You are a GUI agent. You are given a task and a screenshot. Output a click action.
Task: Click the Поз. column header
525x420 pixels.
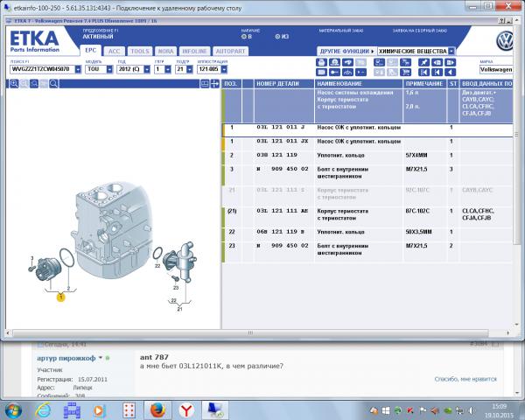click(x=231, y=84)
